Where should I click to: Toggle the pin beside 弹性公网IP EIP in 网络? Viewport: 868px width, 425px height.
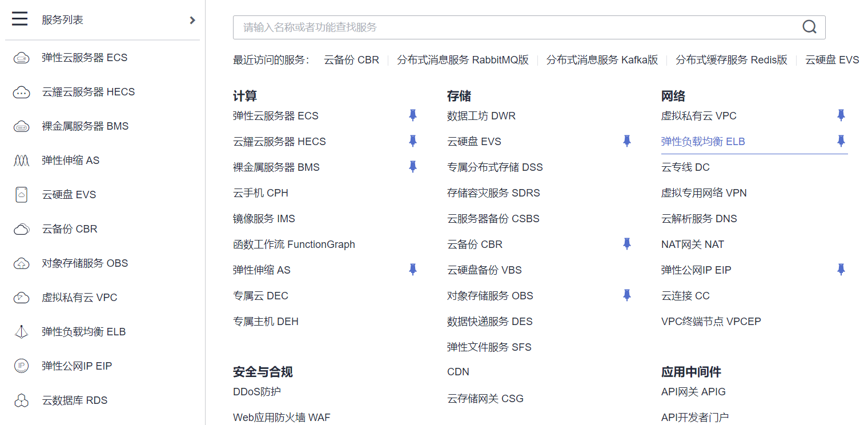[x=841, y=270]
